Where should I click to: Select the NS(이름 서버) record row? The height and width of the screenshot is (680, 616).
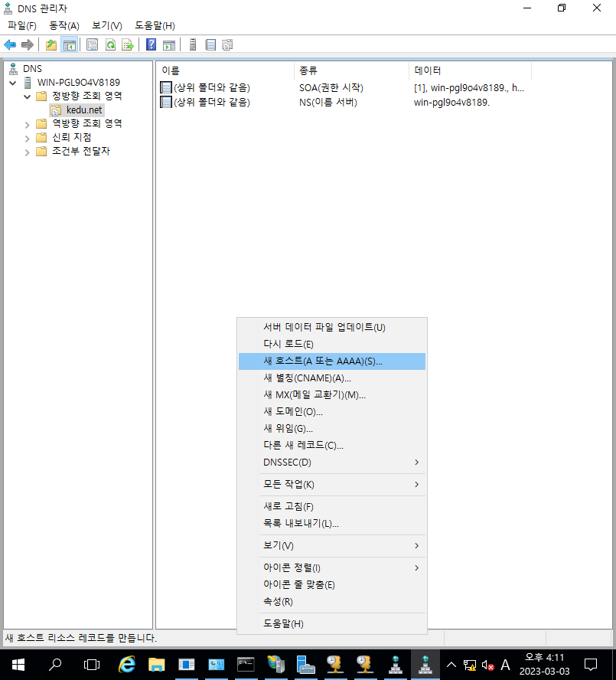click(x=343, y=103)
